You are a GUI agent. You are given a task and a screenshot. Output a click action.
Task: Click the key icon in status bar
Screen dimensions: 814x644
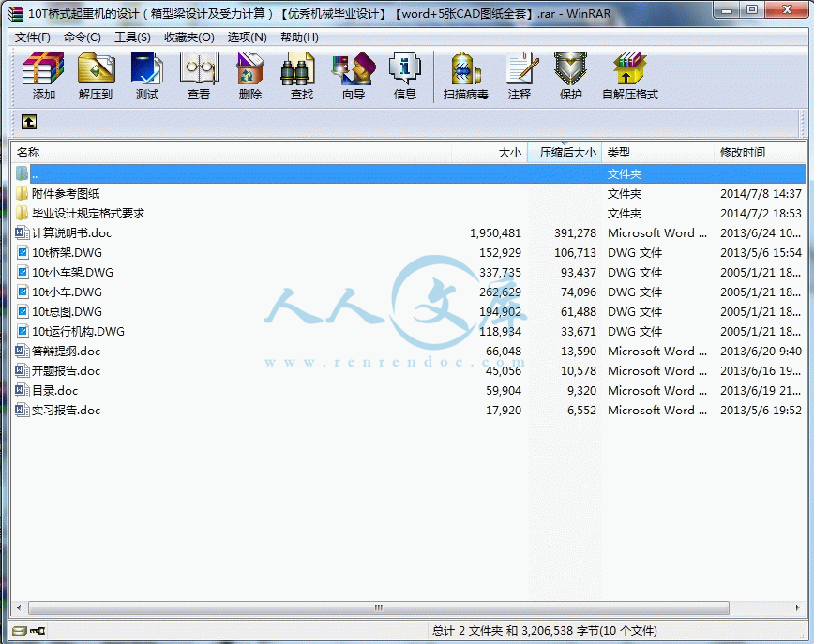pyautogui.click(x=38, y=631)
